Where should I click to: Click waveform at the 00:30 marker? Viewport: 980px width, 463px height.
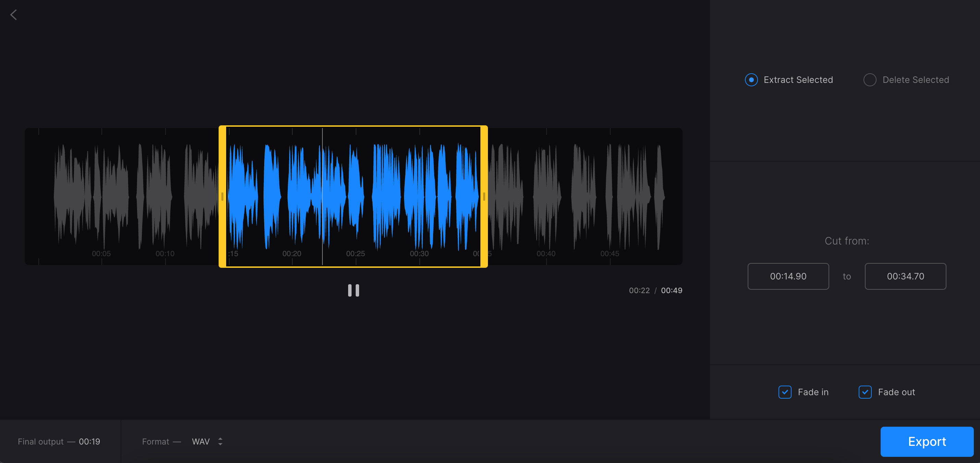(x=419, y=197)
